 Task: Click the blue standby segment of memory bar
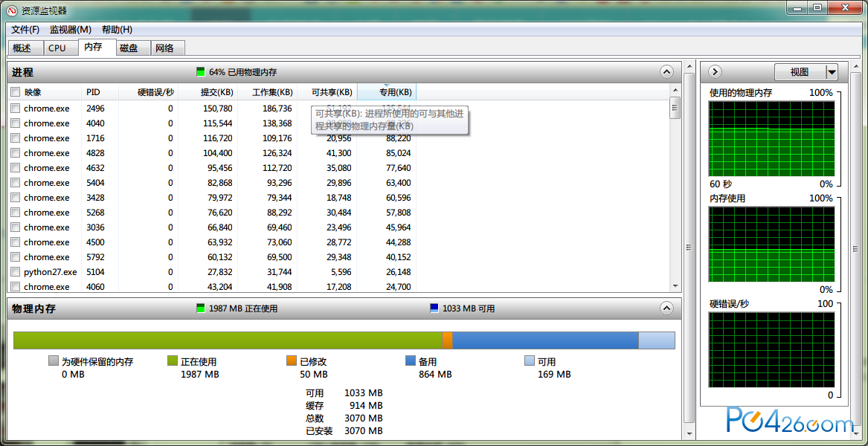[x=545, y=340]
